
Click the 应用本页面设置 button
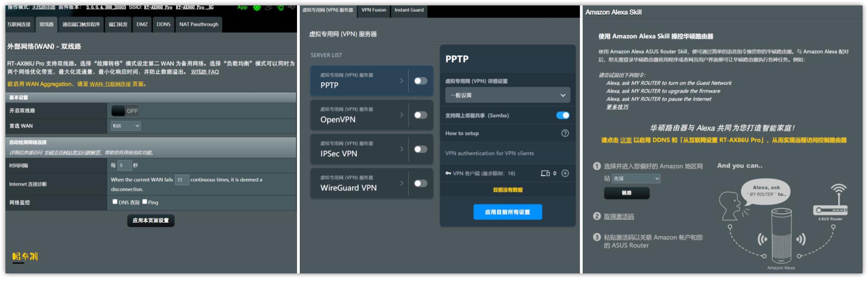pyautogui.click(x=151, y=220)
